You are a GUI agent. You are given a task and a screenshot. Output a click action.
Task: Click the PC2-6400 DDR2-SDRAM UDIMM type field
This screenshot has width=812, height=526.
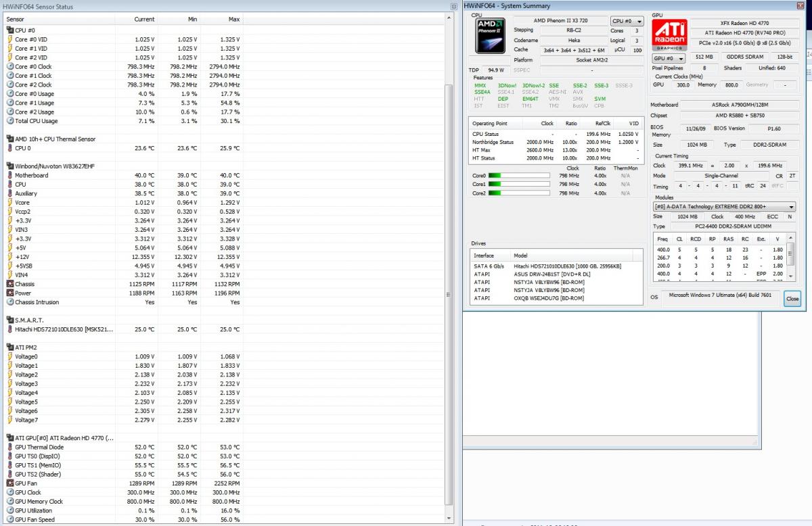tap(734, 226)
